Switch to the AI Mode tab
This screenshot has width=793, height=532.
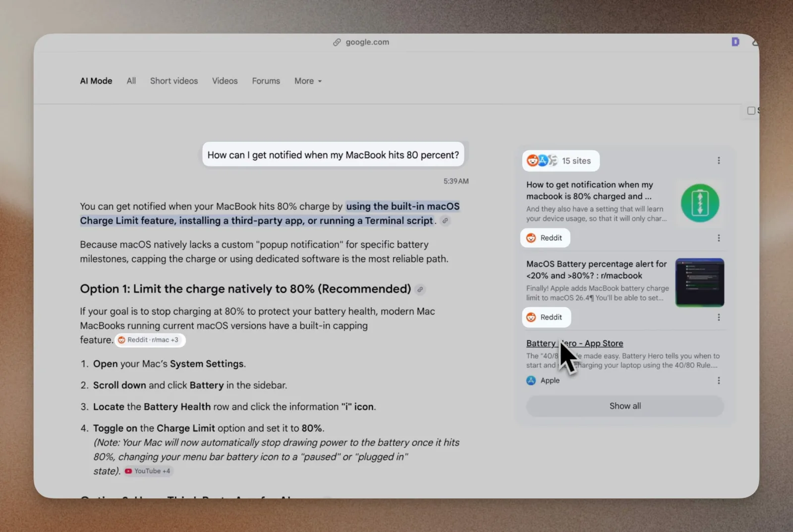coord(96,81)
